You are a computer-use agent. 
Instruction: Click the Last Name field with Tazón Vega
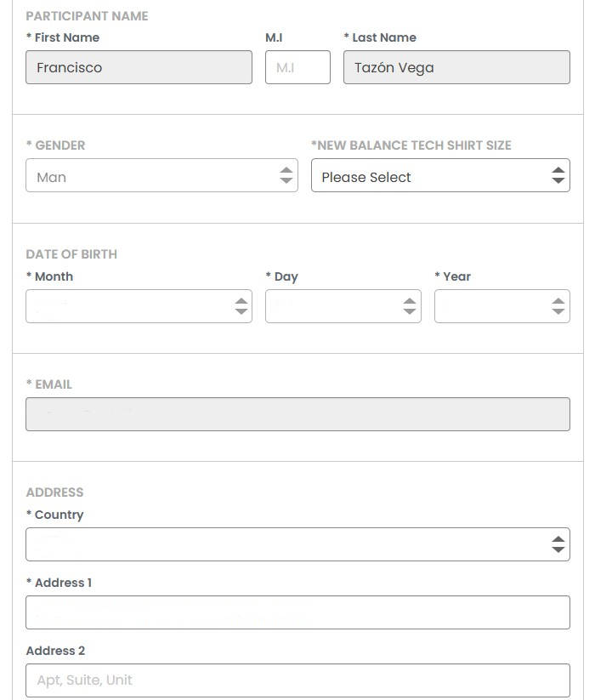coord(456,67)
